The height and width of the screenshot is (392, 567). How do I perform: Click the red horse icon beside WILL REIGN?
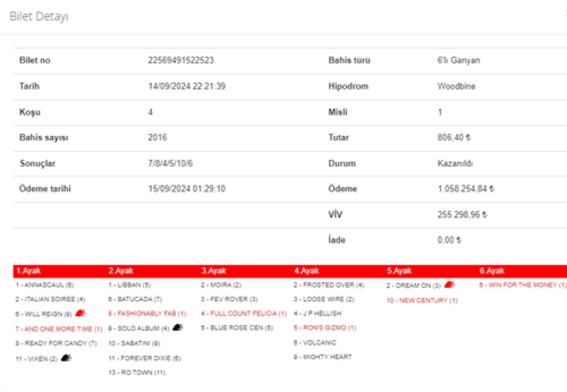(x=81, y=314)
